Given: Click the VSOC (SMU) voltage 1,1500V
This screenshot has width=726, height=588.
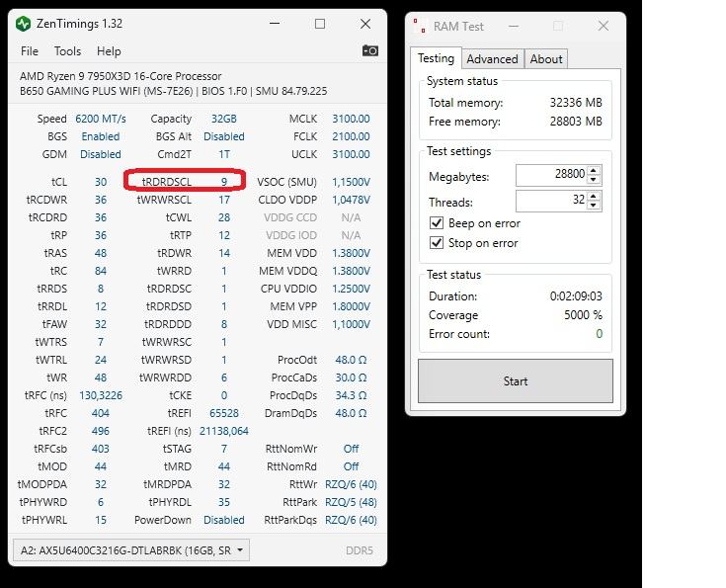Looking at the screenshot, I should click(x=351, y=182).
